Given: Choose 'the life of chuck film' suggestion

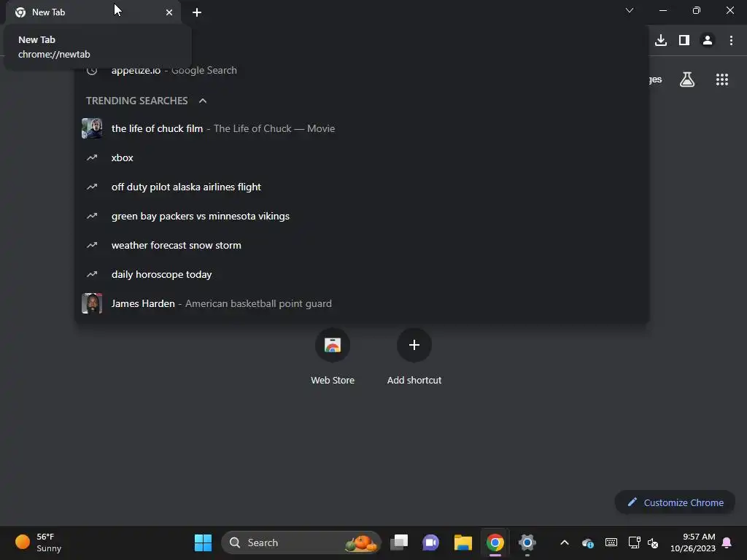Looking at the screenshot, I should [362, 128].
